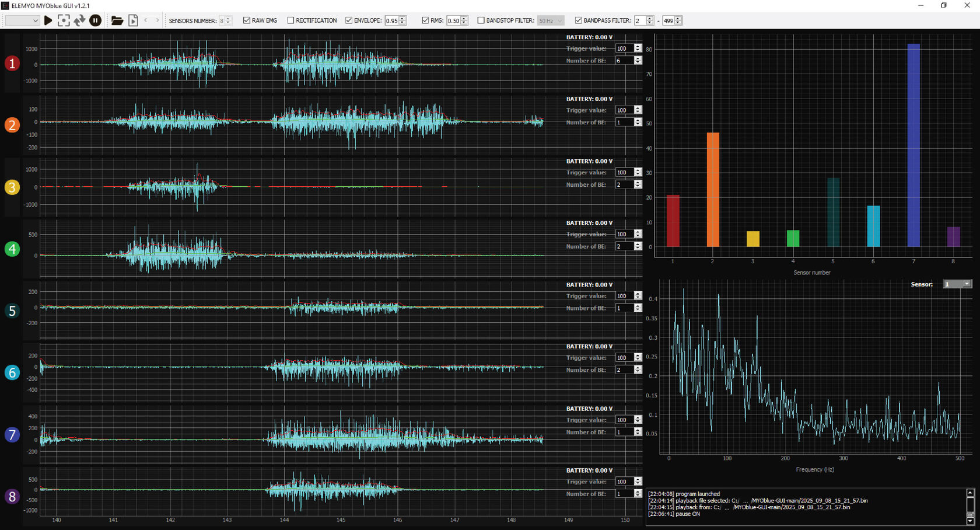Click the blue sensor 7 channel badge
The width and height of the screenshot is (980, 530).
[x=12, y=435]
